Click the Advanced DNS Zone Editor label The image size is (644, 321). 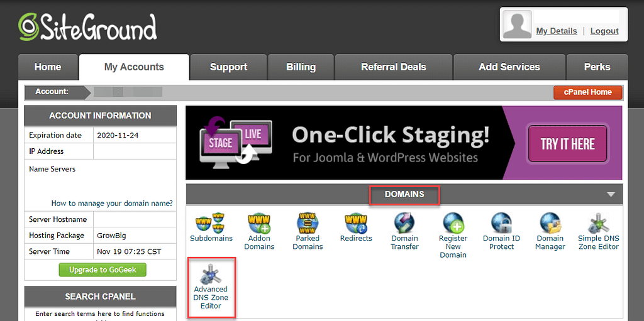pyautogui.click(x=211, y=298)
